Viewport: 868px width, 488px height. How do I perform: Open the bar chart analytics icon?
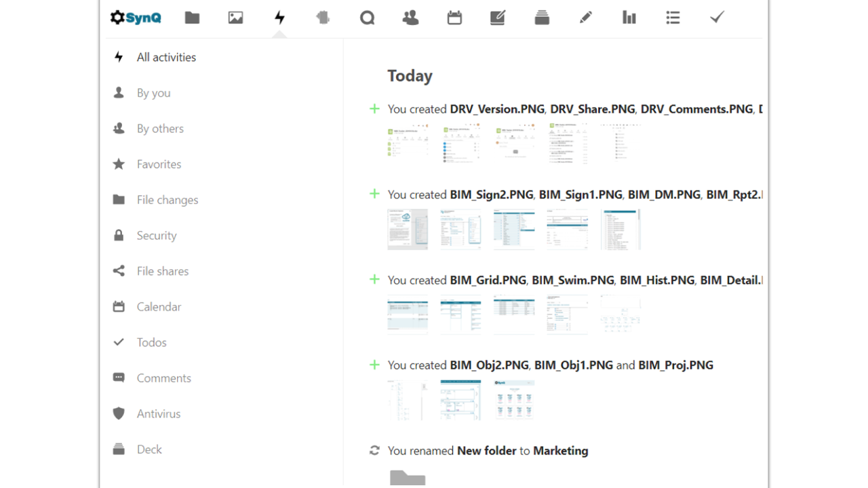click(629, 18)
